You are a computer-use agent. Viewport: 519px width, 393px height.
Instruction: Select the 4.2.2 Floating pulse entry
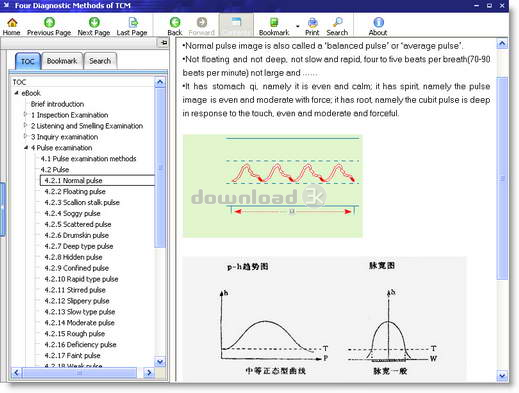pos(75,191)
